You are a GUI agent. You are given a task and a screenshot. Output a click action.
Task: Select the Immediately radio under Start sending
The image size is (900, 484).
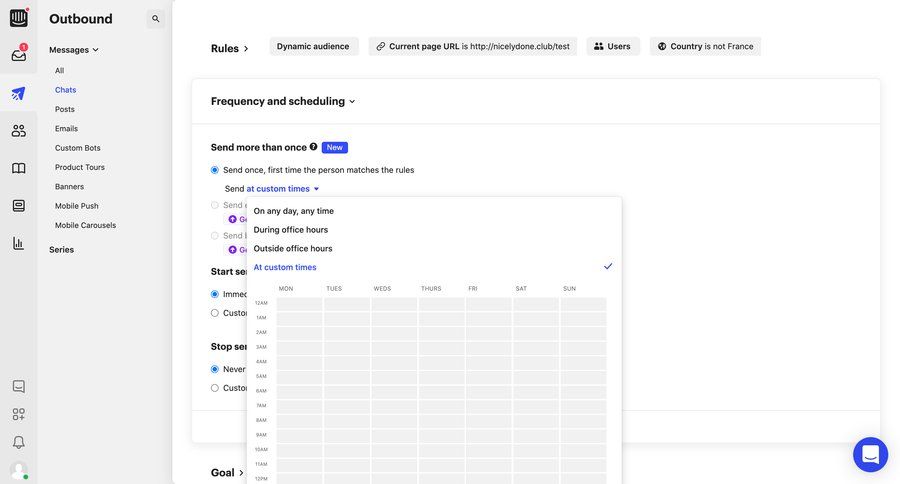click(x=215, y=294)
